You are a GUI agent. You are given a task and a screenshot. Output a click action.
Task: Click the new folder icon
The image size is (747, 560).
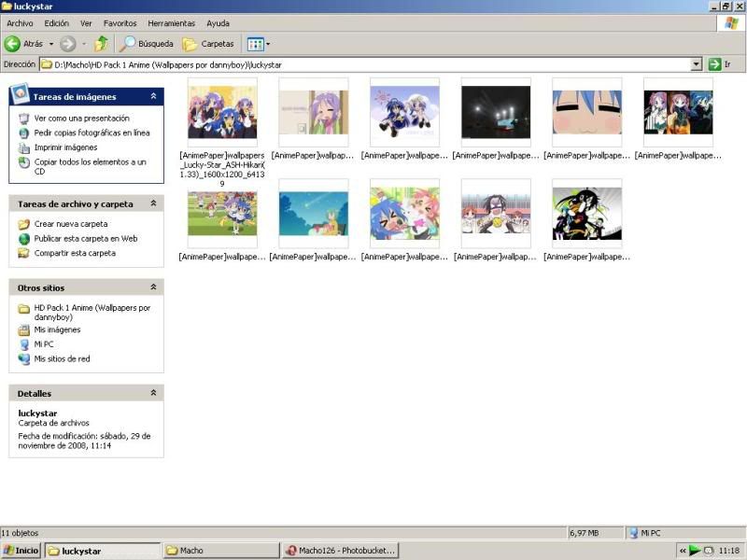pos(24,224)
